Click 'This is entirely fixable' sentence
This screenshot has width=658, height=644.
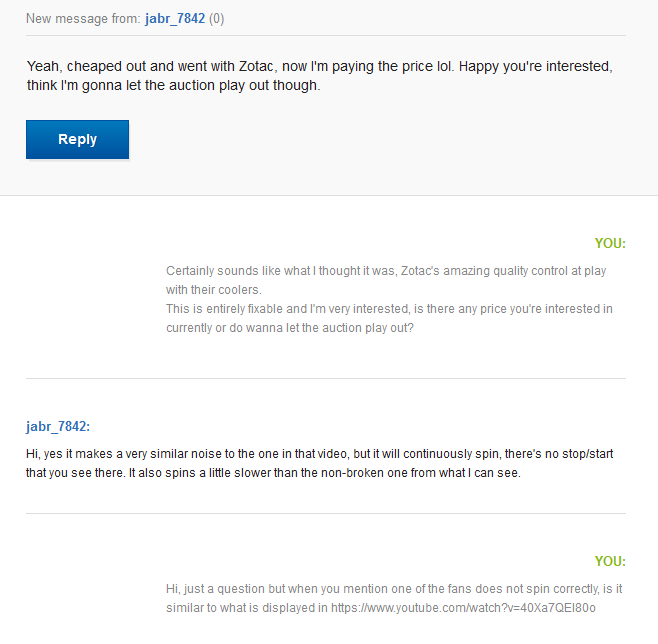coord(389,309)
